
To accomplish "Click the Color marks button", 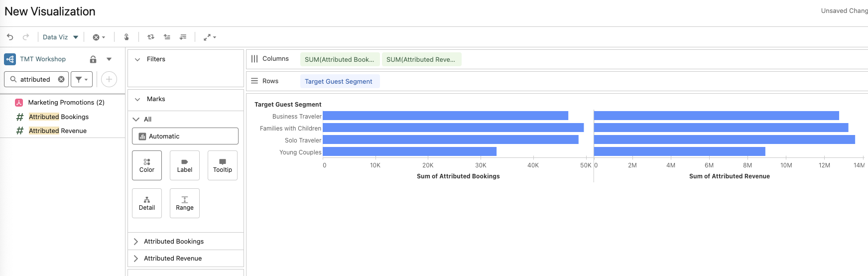I will tap(147, 165).
